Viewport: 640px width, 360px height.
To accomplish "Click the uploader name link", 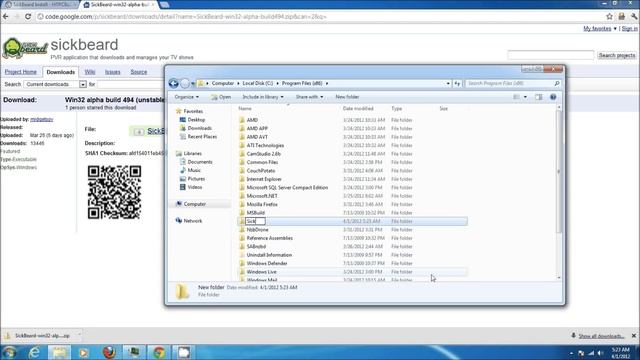I will [42, 119].
